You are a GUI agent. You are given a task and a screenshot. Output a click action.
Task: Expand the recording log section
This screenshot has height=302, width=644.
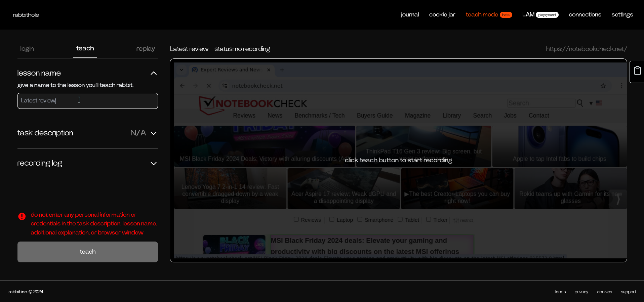click(154, 163)
